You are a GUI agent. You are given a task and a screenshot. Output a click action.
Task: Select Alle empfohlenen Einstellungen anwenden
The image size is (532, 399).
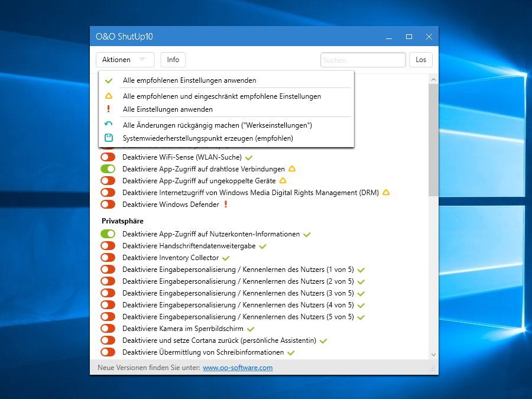point(226,80)
